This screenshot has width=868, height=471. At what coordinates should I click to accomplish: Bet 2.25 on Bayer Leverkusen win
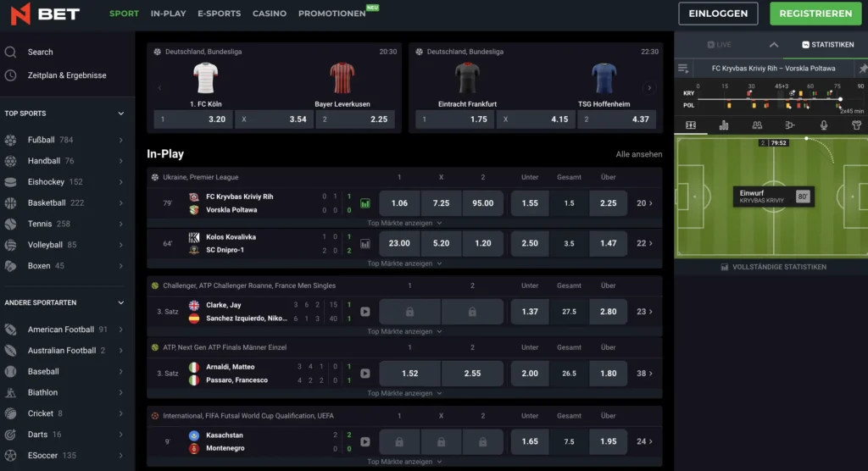coord(355,119)
